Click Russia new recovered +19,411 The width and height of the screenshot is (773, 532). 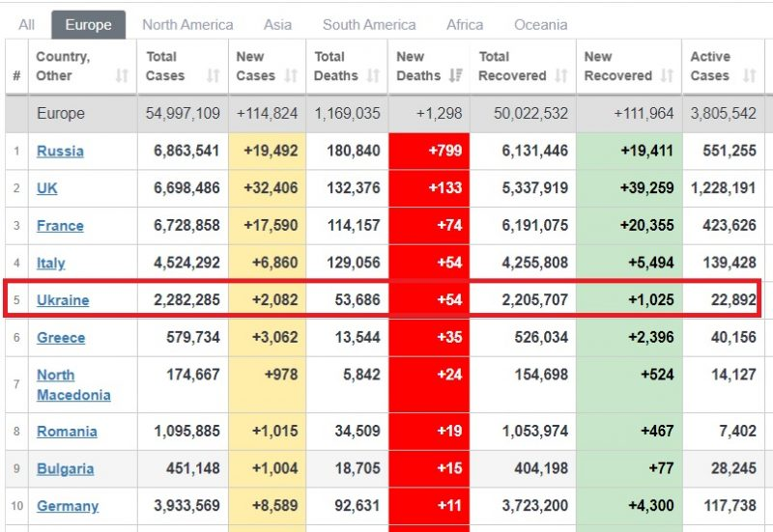(x=646, y=151)
